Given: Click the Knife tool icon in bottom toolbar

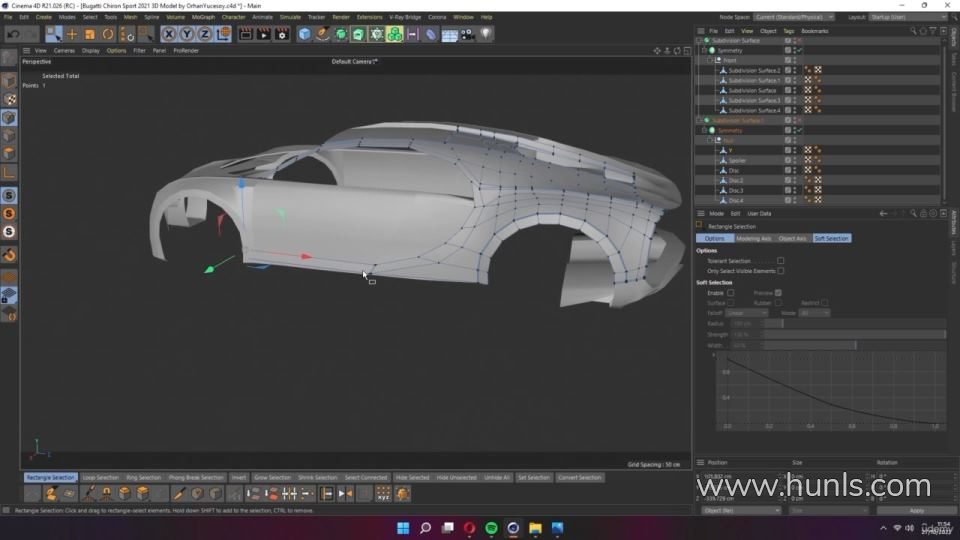Looking at the screenshot, I should 179,493.
